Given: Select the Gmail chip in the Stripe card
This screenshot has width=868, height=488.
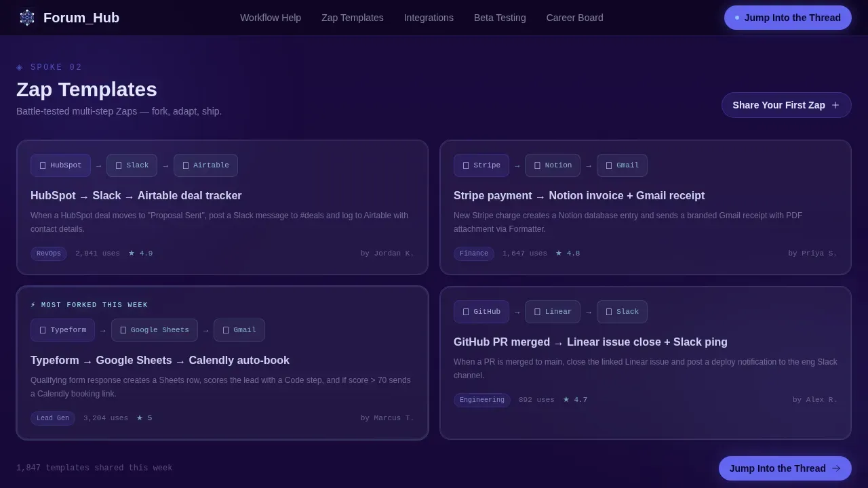Looking at the screenshot, I should [622, 165].
